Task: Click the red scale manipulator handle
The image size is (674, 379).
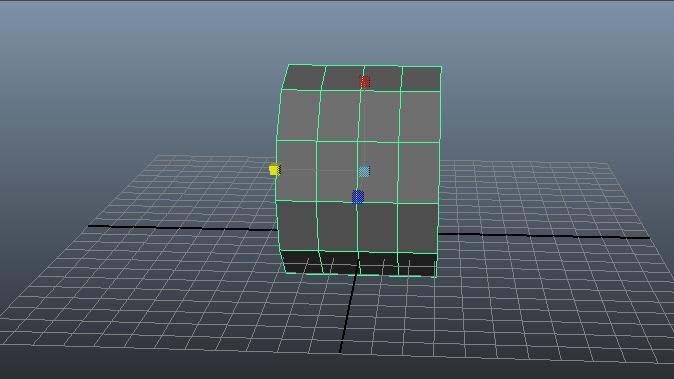Action: tap(365, 82)
